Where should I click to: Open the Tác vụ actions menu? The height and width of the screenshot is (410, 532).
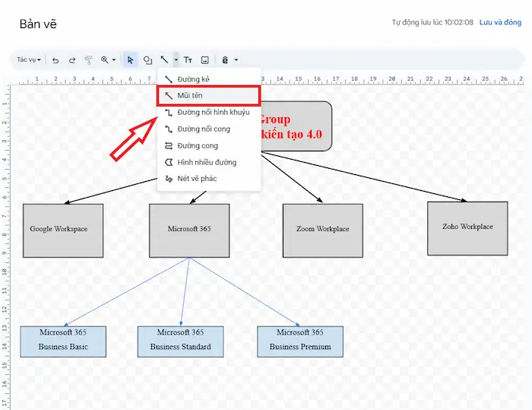(x=29, y=60)
